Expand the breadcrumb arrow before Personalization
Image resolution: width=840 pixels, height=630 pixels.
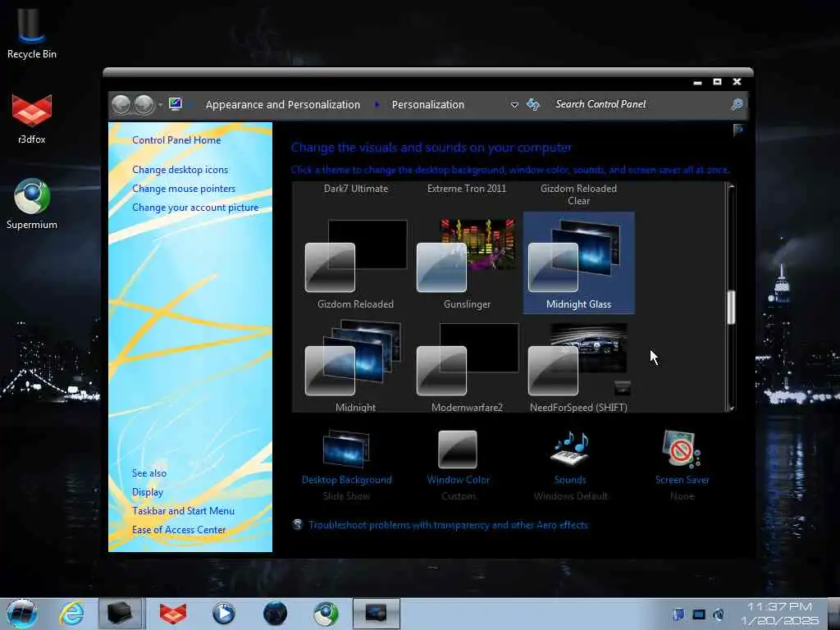[x=377, y=104]
